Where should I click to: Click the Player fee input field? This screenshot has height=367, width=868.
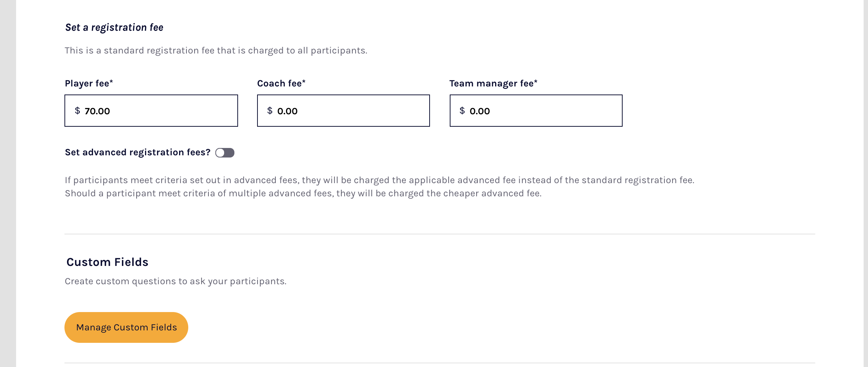tap(161, 111)
